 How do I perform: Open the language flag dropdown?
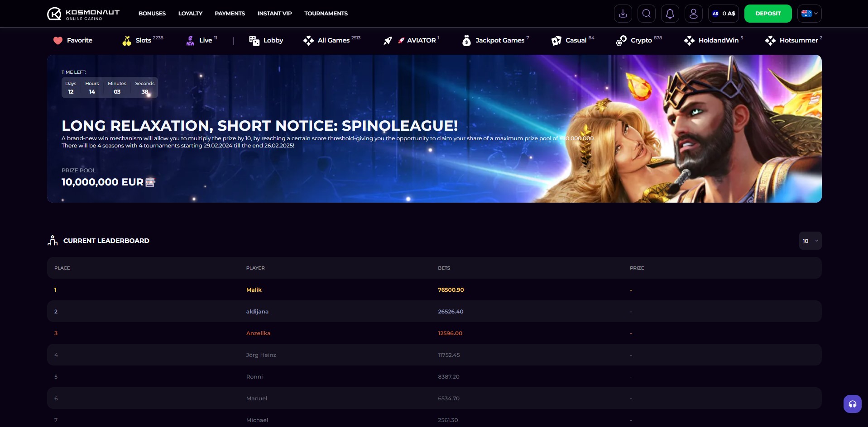[x=810, y=14]
